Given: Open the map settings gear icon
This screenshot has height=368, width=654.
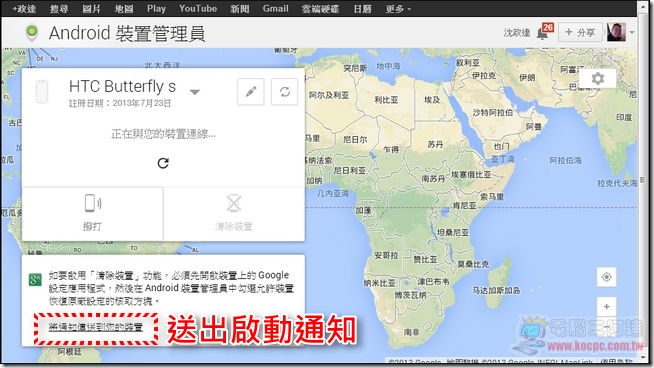Looking at the screenshot, I should [x=598, y=78].
